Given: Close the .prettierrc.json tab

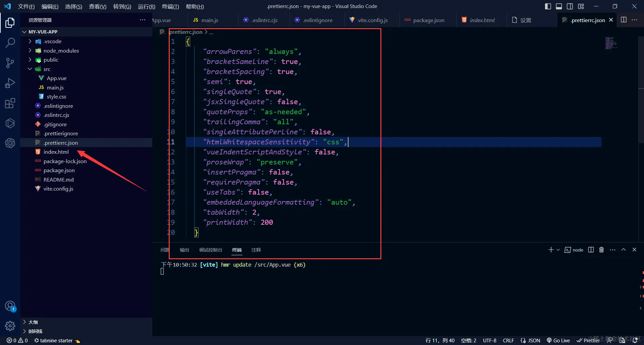Looking at the screenshot, I should pyautogui.click(x=611, y=20).
